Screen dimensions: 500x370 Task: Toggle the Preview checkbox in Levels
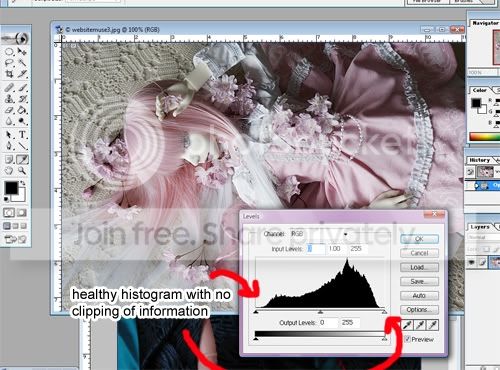[407, 339]
